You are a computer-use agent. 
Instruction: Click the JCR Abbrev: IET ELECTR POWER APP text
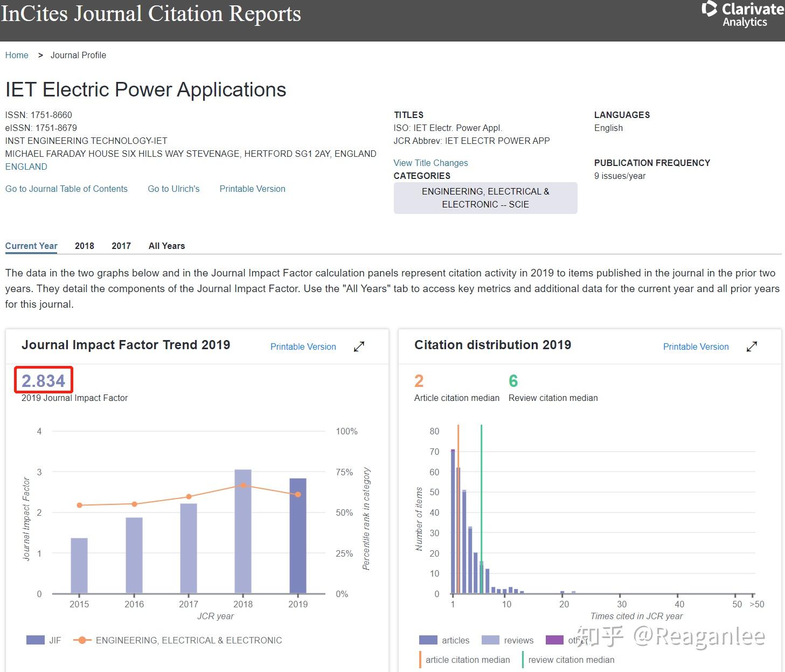pos(471,141)
